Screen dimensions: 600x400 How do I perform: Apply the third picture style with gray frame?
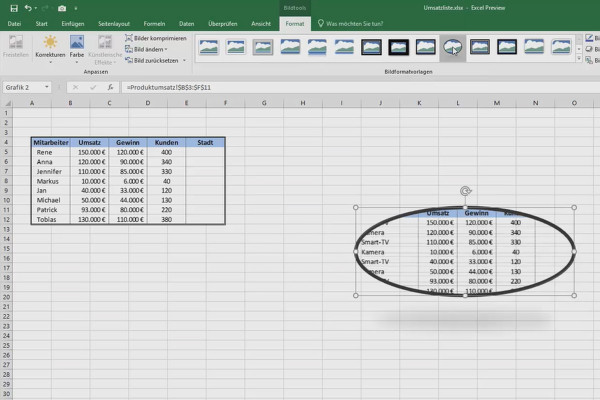click(263, 47)
